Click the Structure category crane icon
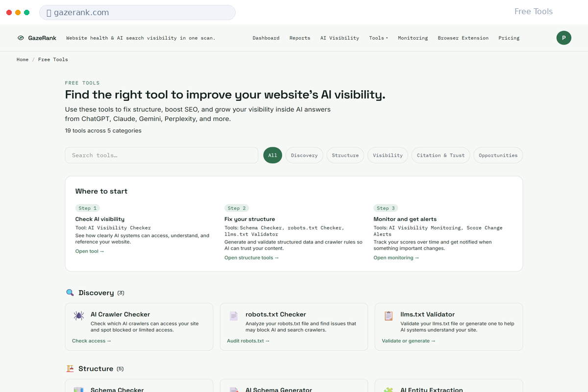The height and width of the screenshot is (392, 588). point(70,368)
